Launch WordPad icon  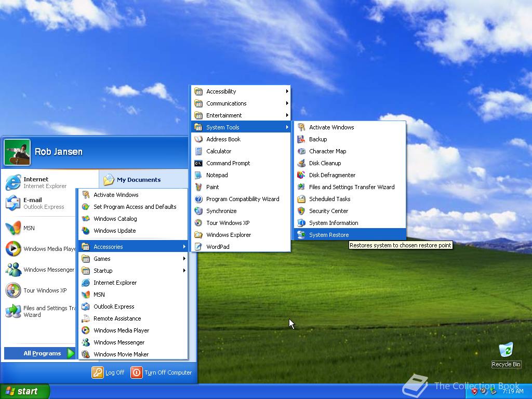198,247
